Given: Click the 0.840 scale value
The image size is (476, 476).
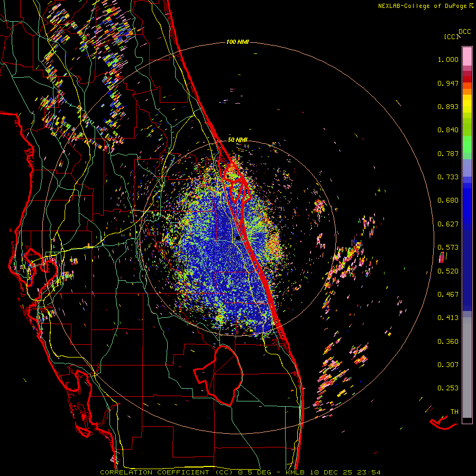Looking at the screenshot, I should [448, 130].
